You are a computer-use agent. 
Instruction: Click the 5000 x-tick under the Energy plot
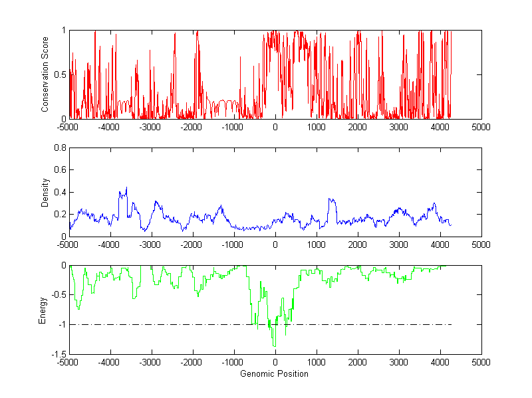point(481,363)
